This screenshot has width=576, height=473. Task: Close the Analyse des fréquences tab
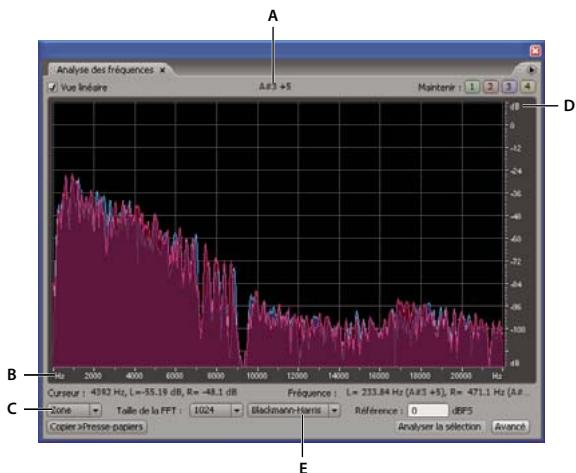162,70
